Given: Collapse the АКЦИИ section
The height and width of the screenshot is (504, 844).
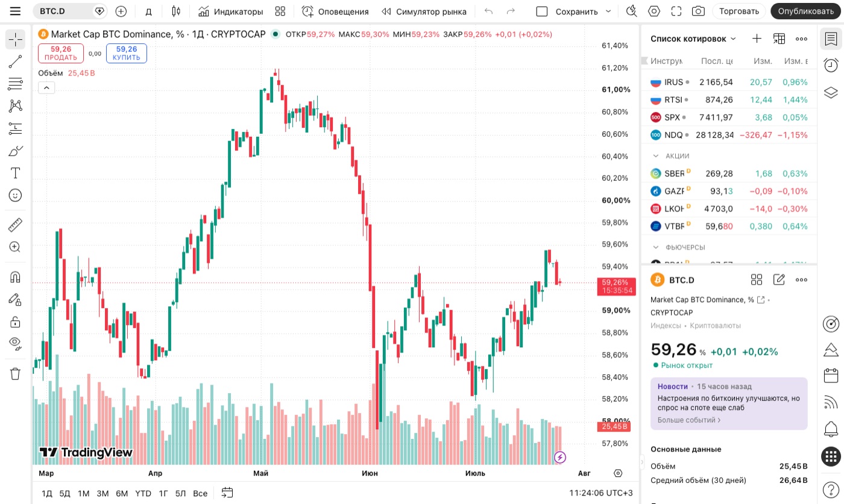Looking at the screenshot, I should point(657,156).
